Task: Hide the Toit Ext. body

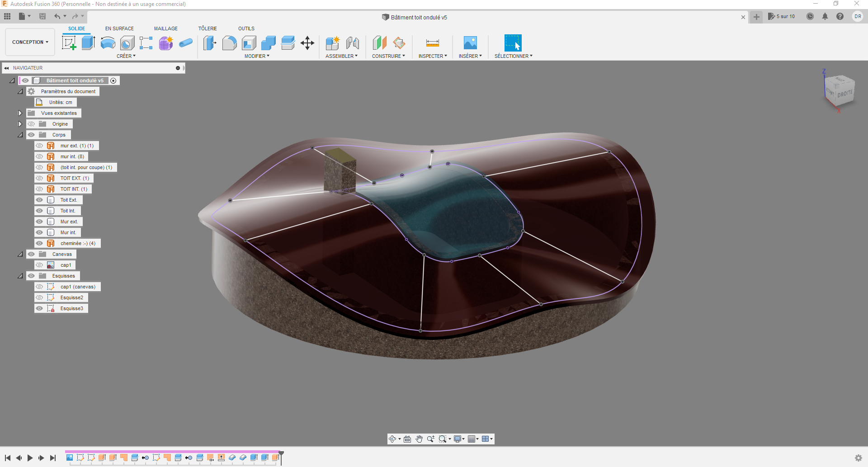Action: [x=39, y=199]
